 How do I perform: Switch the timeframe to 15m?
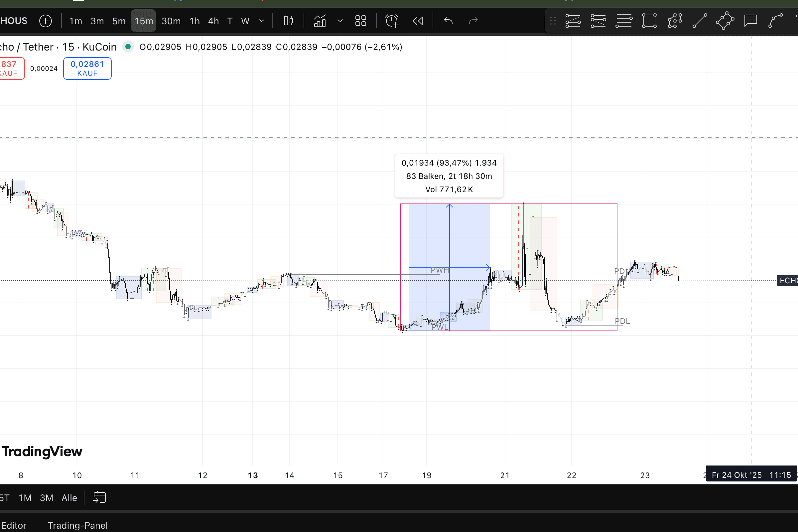(144, 21)
